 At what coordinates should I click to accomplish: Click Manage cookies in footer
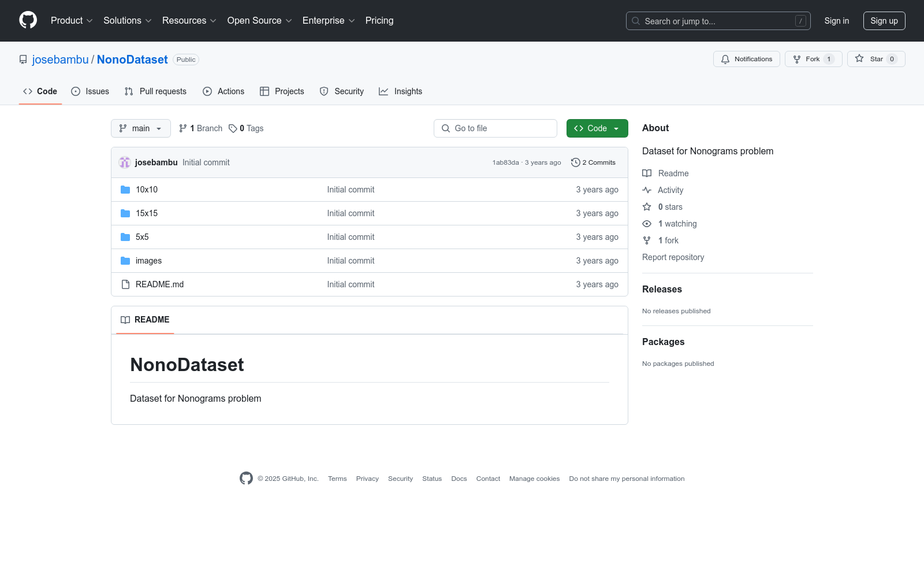pos(534,479)
